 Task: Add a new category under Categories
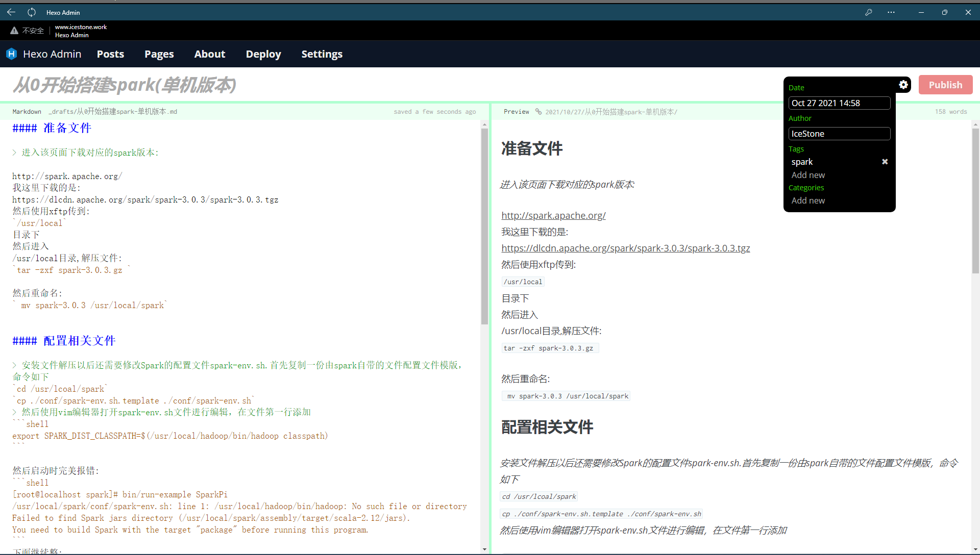[808, 200]
